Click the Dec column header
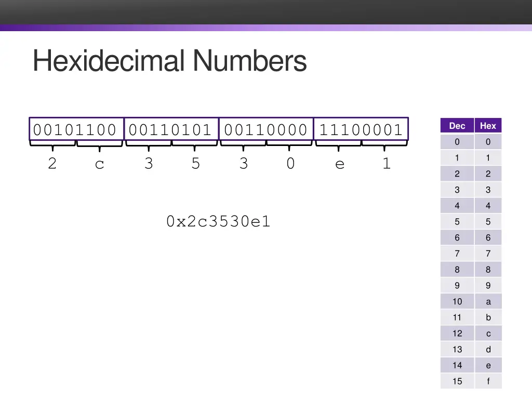Image resolution: width=532 pixels, height=399 pixels. click(x=457, y=126)
